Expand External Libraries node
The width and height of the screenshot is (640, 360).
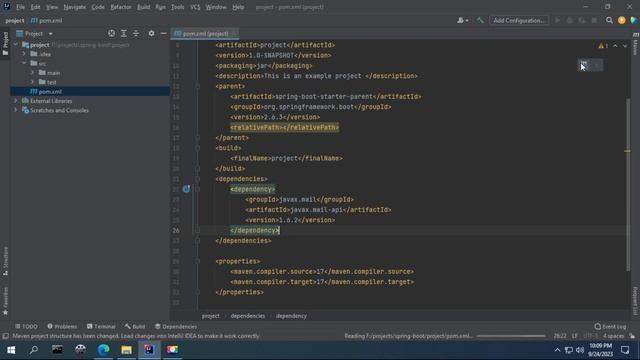[x=16, y=101]
